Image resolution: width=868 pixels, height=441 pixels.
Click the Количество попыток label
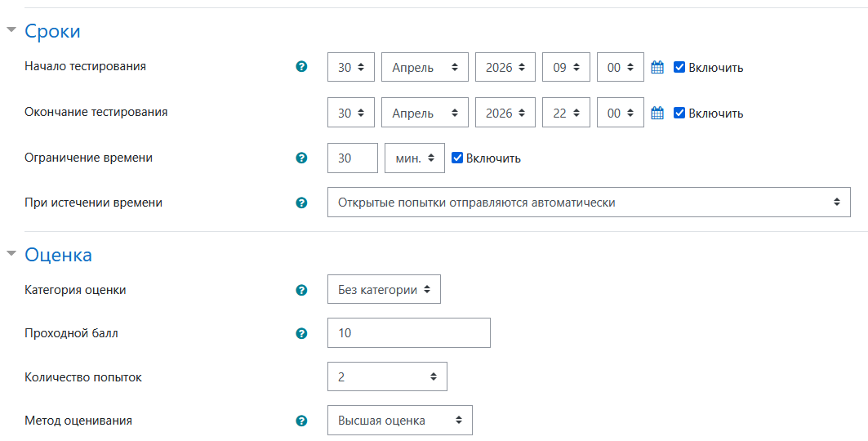pos(83,377)
